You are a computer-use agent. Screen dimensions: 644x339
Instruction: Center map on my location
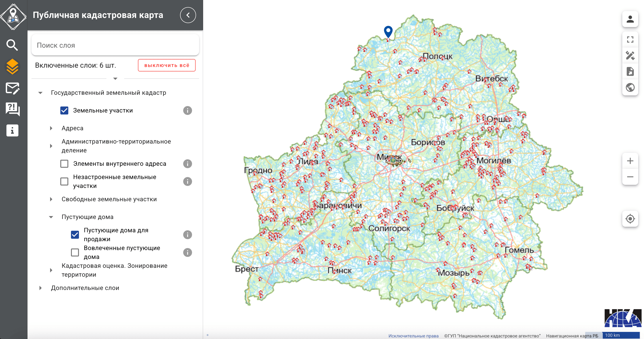[x=630, y=219]
